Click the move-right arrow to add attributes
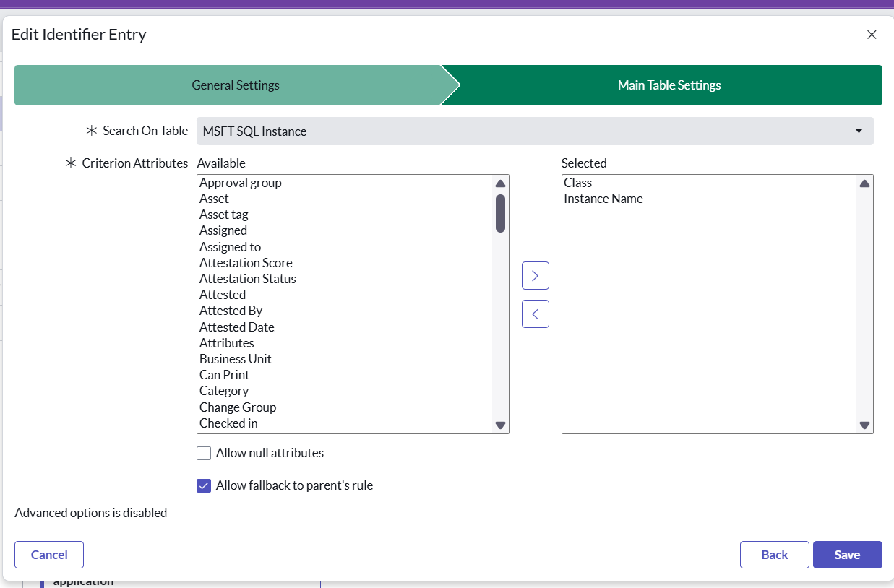The width and height of the screenshot is (894, 588). click(535, 275)
